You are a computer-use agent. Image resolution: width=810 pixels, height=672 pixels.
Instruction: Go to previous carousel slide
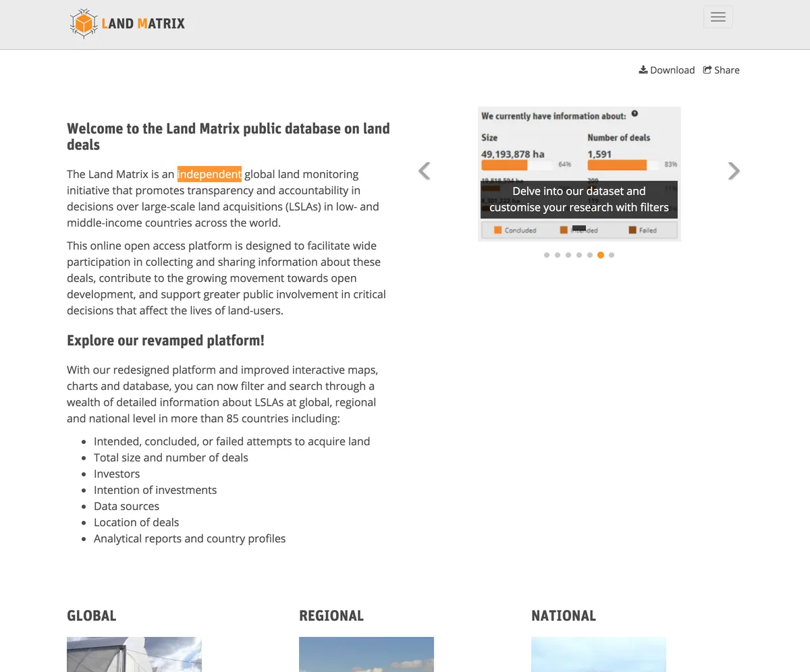click(424, 171)
